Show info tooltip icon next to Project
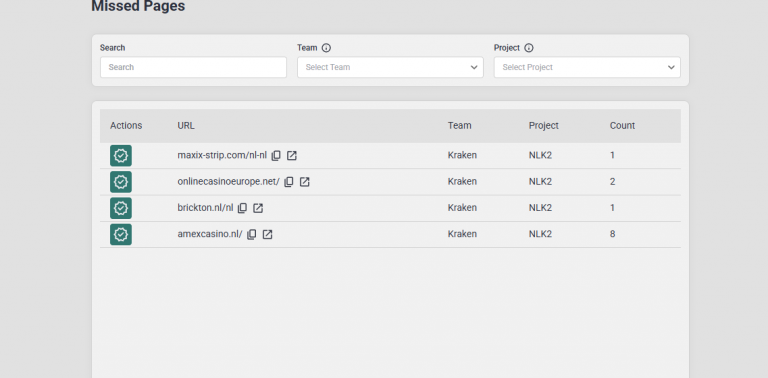The width and height of the screenshot is (768, 378). [x=528, y=48]
